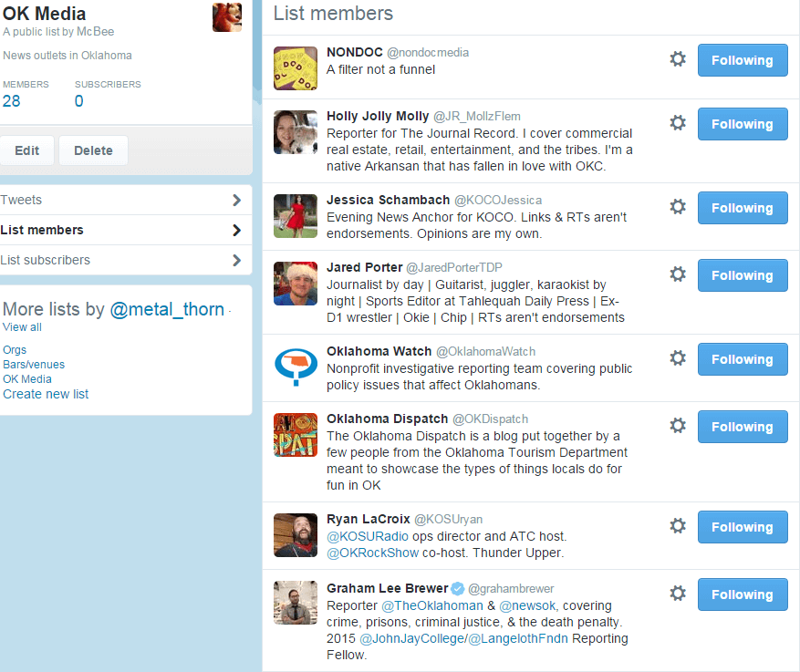Expand List subscribers chevron arrow
Viewport: 800px width, 672px height.
(237, 261)
